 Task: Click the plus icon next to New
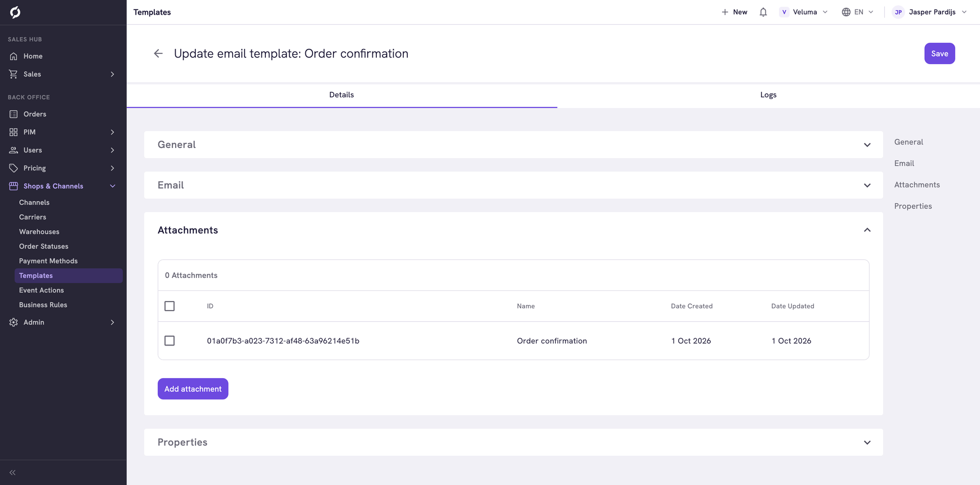(725, 12)
